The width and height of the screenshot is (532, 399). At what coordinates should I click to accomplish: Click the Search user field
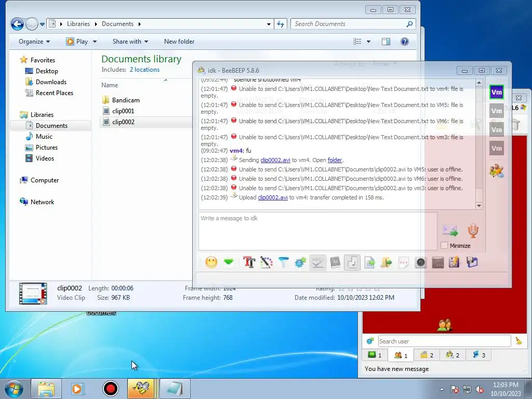(x=444, y=341)
